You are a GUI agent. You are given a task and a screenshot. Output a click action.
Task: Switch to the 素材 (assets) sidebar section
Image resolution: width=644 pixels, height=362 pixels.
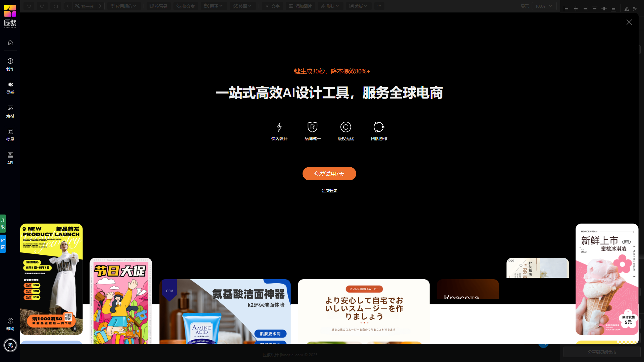pos(10,111)
